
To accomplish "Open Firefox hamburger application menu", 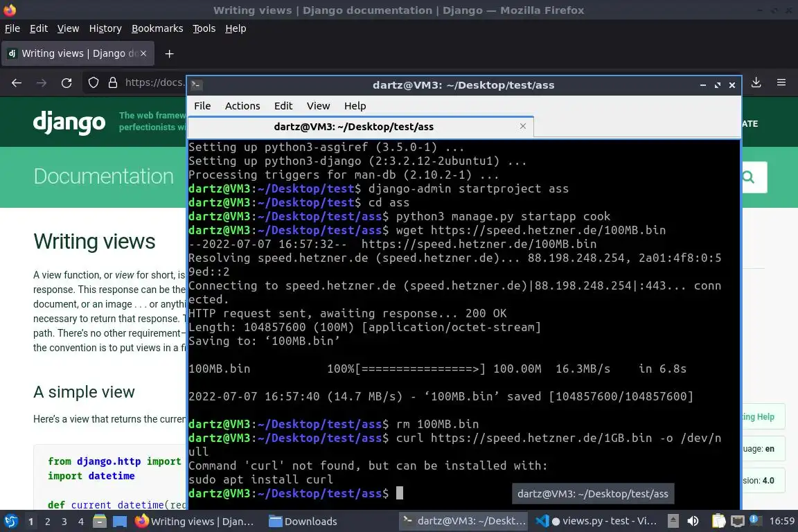I will click(x=781, y=82).
